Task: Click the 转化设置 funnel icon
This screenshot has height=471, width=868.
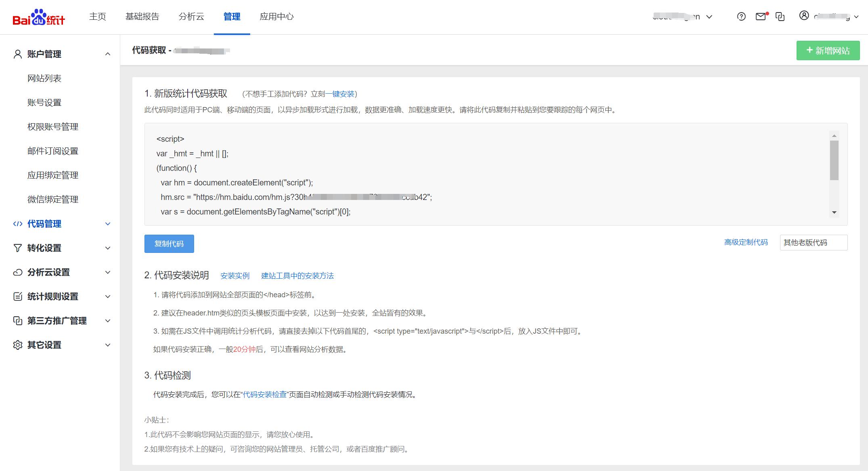Action: [17, 248]
